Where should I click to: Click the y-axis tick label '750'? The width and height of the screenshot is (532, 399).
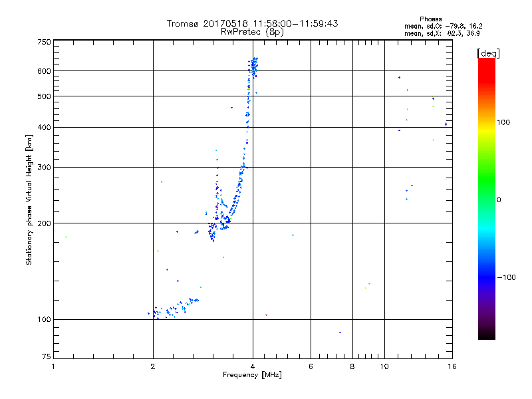click(x=44, y=42)
